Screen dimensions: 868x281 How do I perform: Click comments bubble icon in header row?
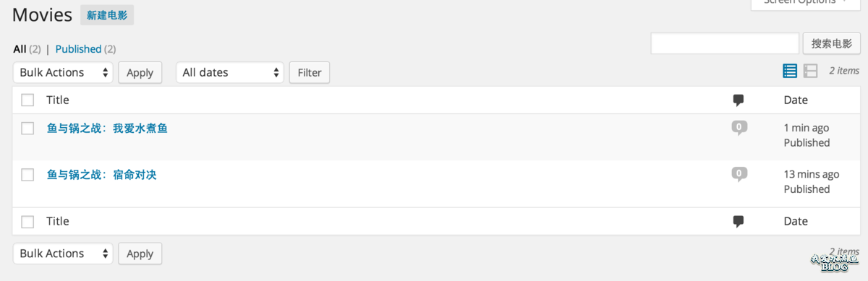point(739,100)
